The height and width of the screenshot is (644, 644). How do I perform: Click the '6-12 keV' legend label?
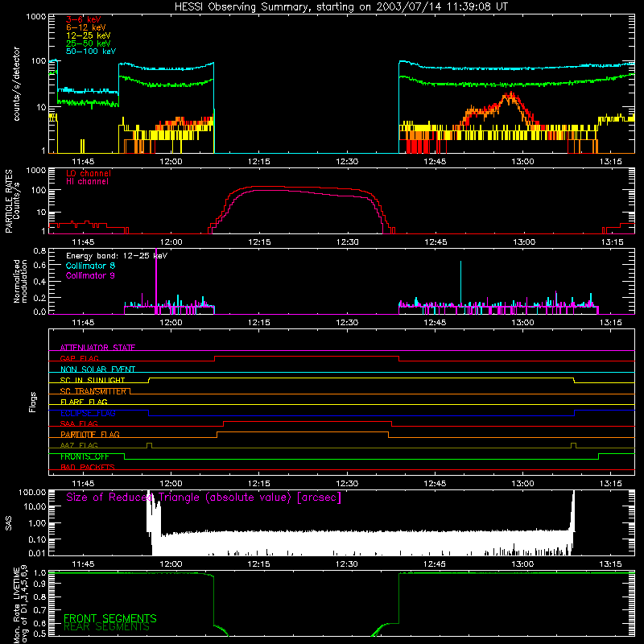pos(86,27)
